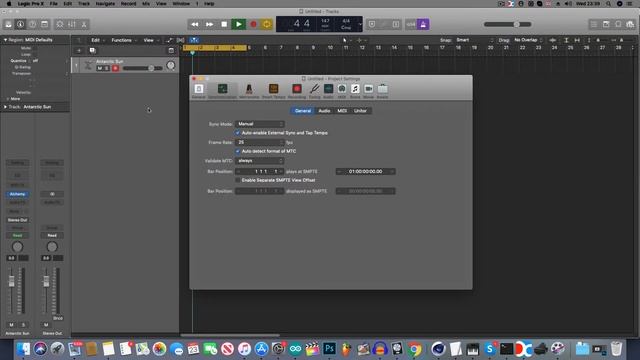Click the Duplicate Track button
The height and width of the screenshot is (360, 640).
[93, 51]
